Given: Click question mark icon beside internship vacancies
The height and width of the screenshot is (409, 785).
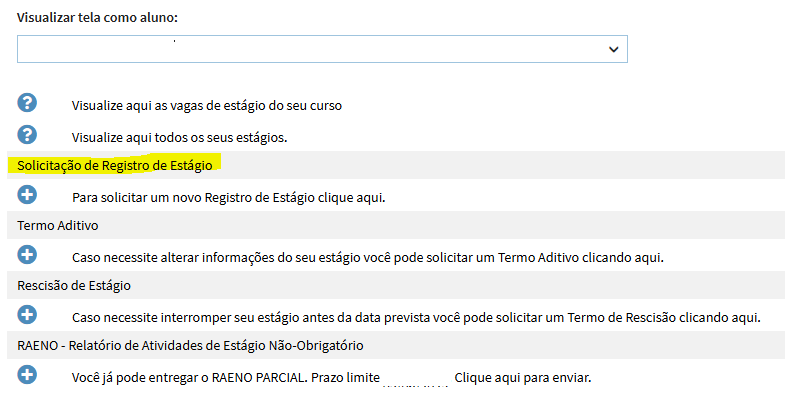Looking at the screenshot, I should pos(27,103).
